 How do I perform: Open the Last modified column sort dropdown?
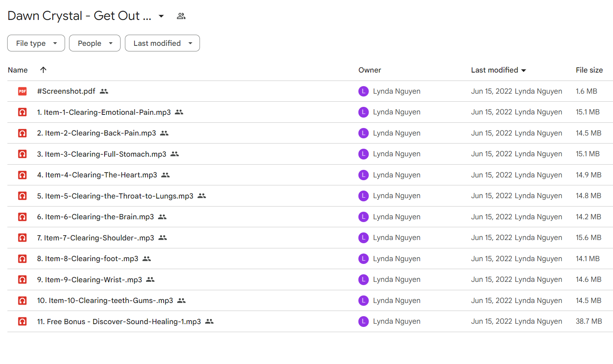pyautogui.click(x=524, y=71)
